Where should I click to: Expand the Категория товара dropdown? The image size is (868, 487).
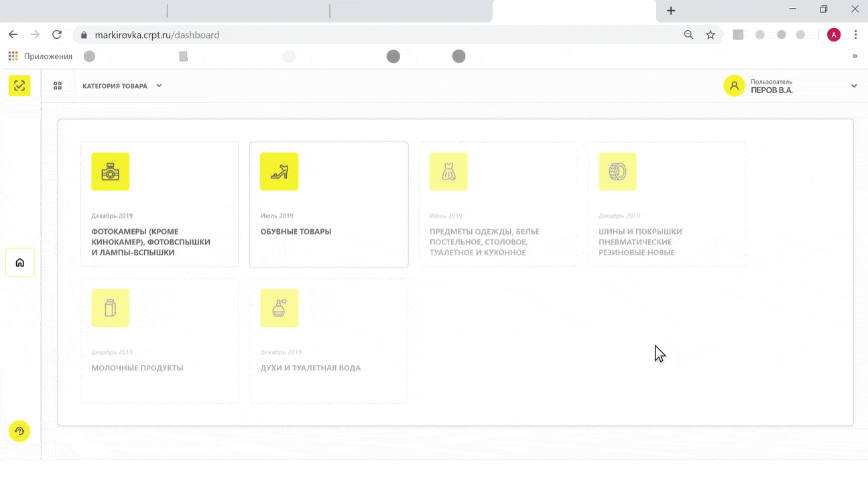coord(122,86)
